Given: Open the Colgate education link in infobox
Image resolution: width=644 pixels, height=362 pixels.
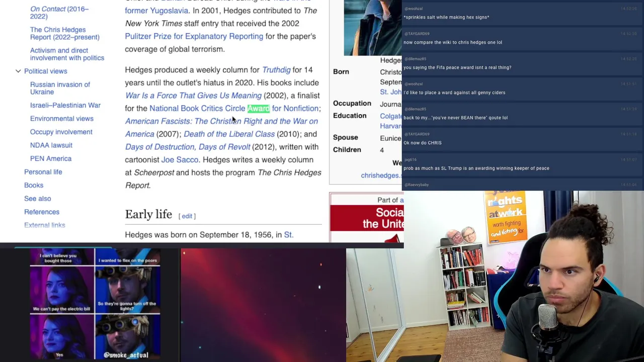Looking at the screenshot, I should click(391, 116).
